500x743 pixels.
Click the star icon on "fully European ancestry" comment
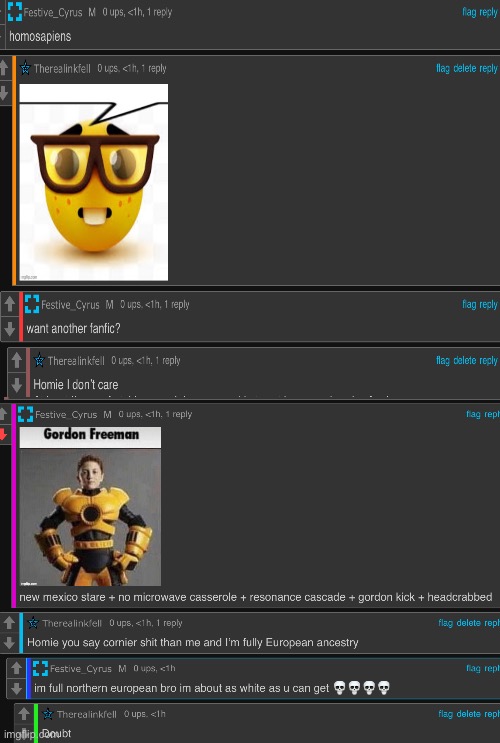[x=33, y=623]
